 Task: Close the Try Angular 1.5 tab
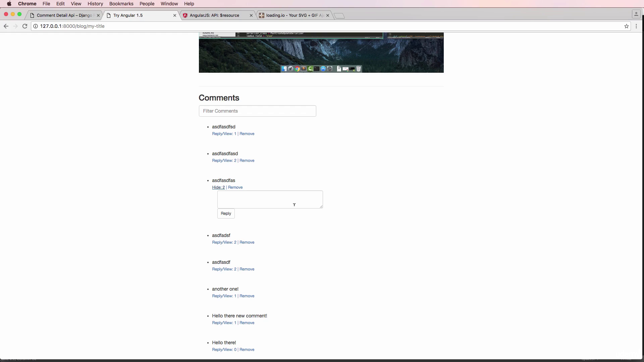[175, 15]
